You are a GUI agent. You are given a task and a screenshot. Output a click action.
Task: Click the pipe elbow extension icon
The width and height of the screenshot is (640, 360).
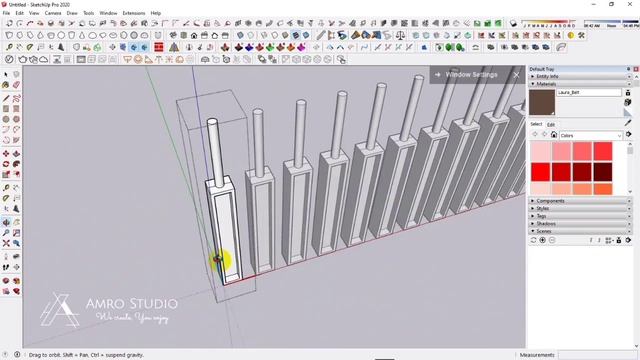coord(562,47)
